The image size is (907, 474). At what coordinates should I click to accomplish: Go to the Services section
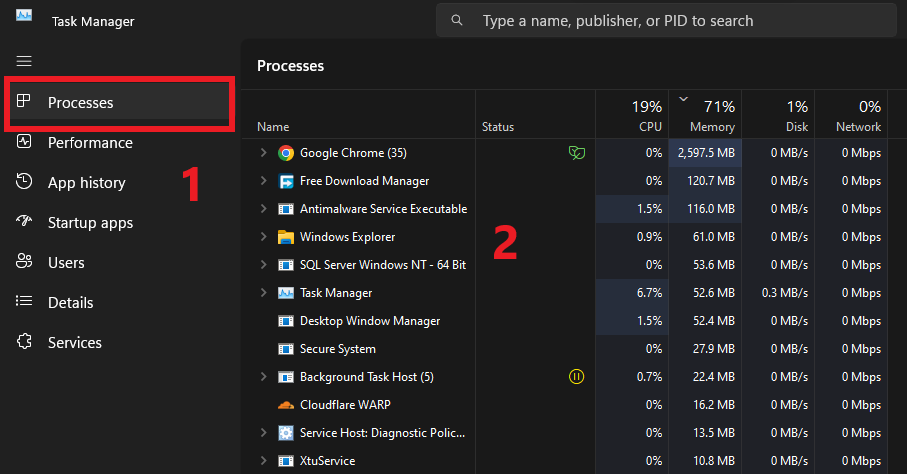point(75,343)
